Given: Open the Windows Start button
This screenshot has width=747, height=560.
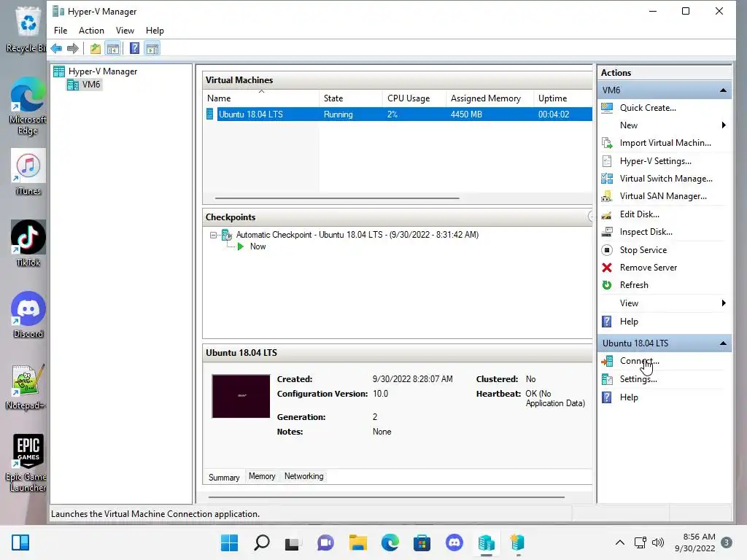Looking at the screenshot, I should (x=229, y=542).
